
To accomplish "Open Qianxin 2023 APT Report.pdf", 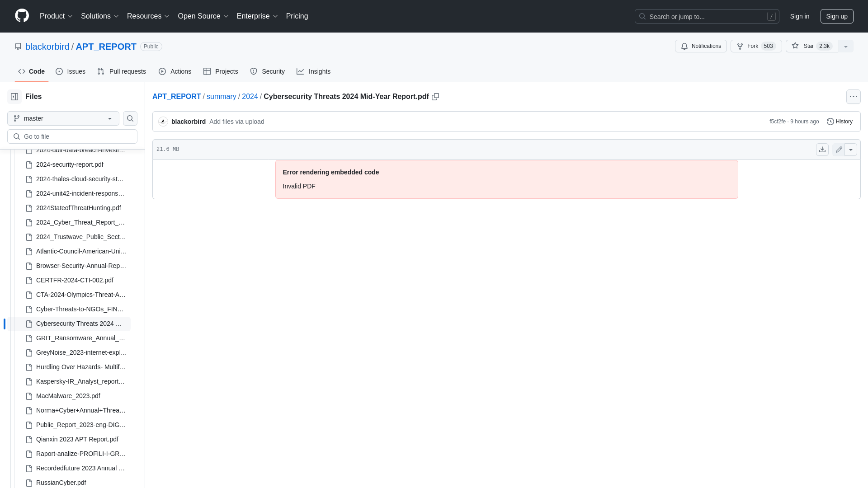I will point(77,439).
